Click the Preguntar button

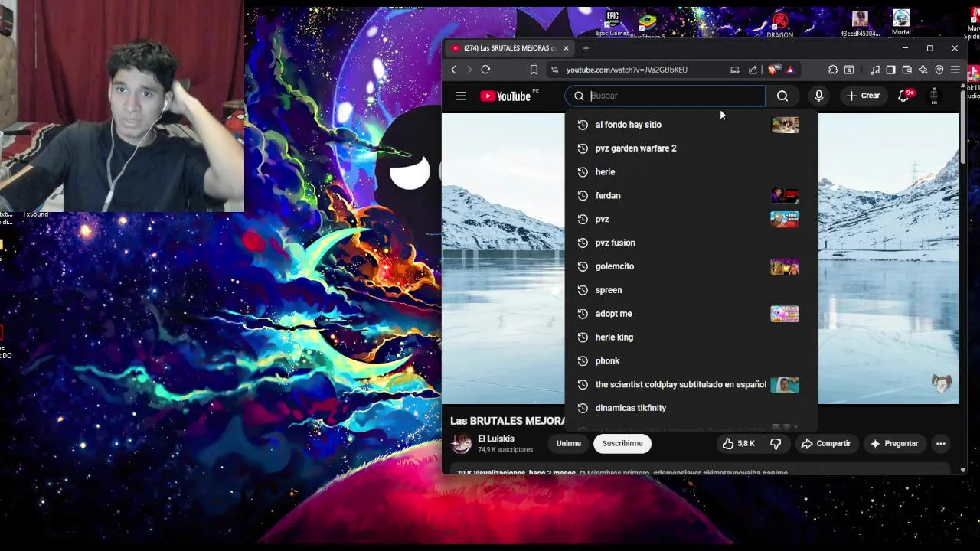(893, 443)
